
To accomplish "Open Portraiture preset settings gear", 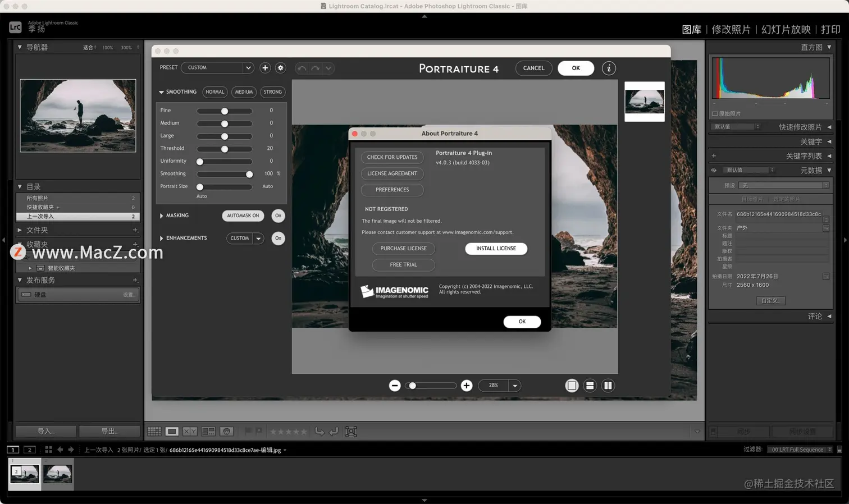I will coord(281,68).
